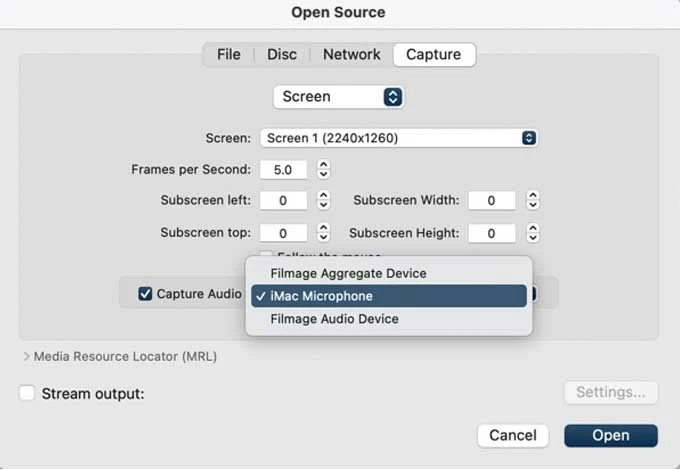The width and height of the screenshot is (680, 470).
Task: Select the Capture tab
Action: click(x=434, y=55)
